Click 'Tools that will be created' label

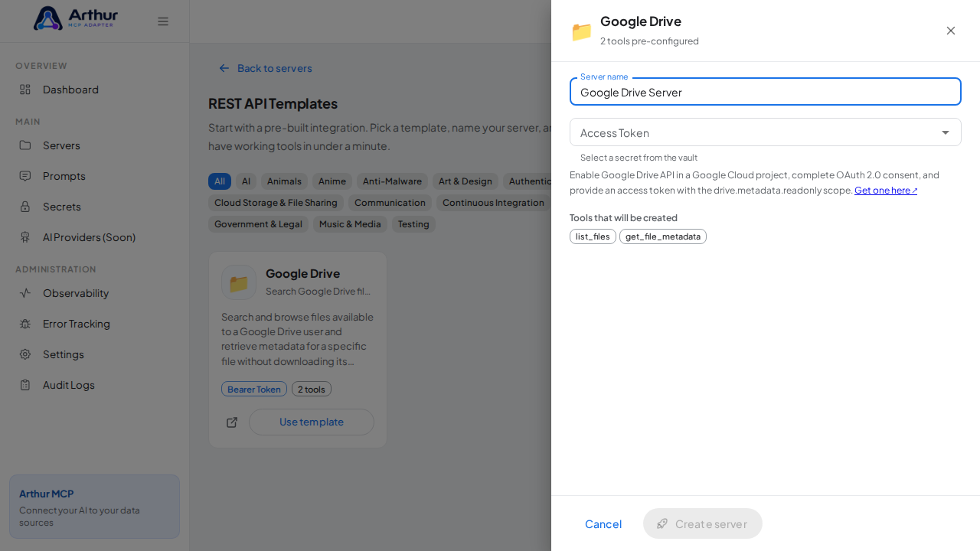pyautogui.click(x=623, y=218)
